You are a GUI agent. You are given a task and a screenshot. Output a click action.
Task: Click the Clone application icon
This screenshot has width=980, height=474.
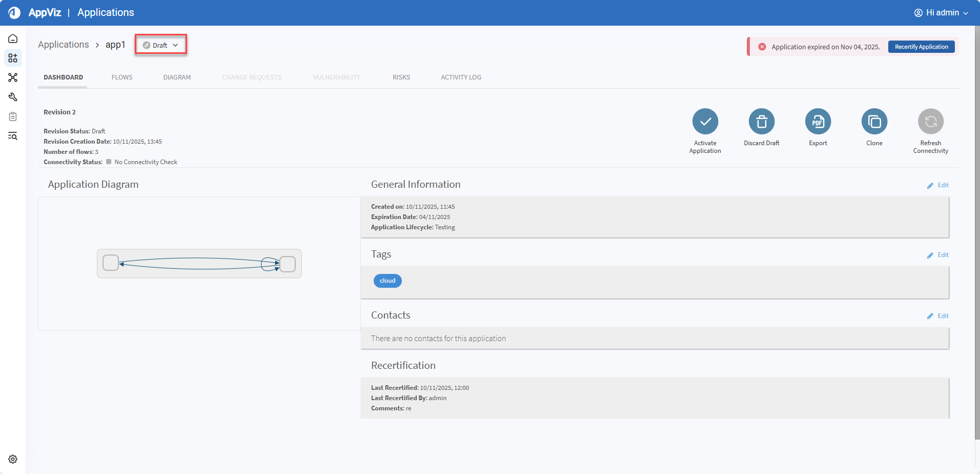(x=874, y=122)
